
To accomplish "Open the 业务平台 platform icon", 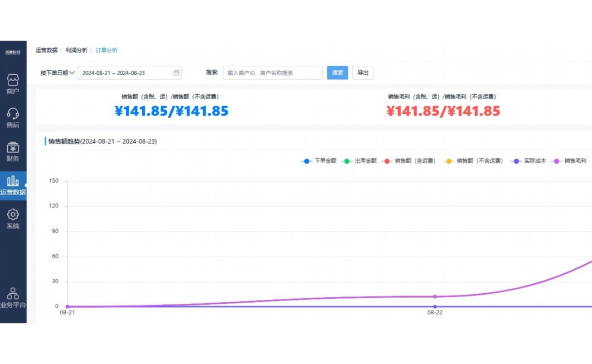I will (x=13, y=294).
